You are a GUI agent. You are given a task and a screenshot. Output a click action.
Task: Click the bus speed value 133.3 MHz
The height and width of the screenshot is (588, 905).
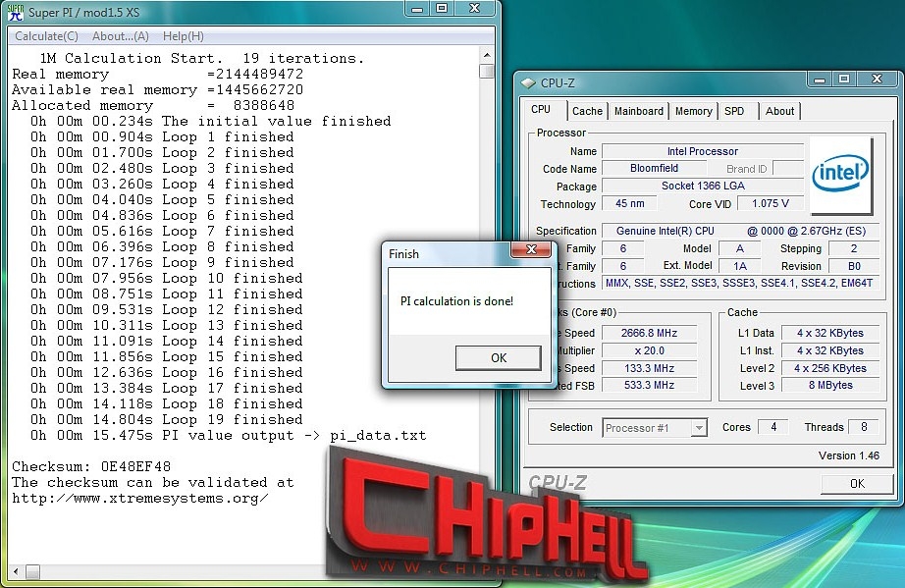(x=650, y=368)
